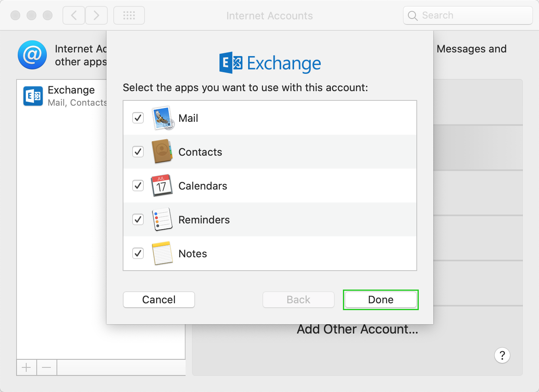Click the Mail app stamp icon

[x=163, y=118]
